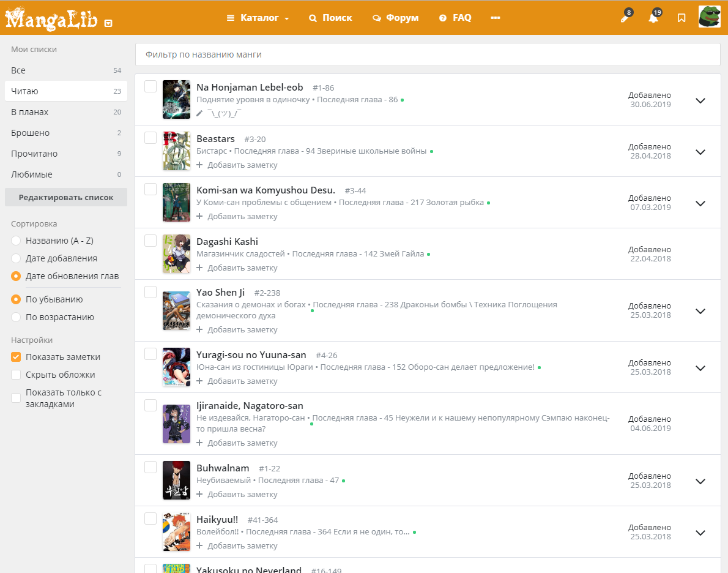Screen dimensions: 728x573
Task: Switch to the В планах list
Action: (66, 112)
